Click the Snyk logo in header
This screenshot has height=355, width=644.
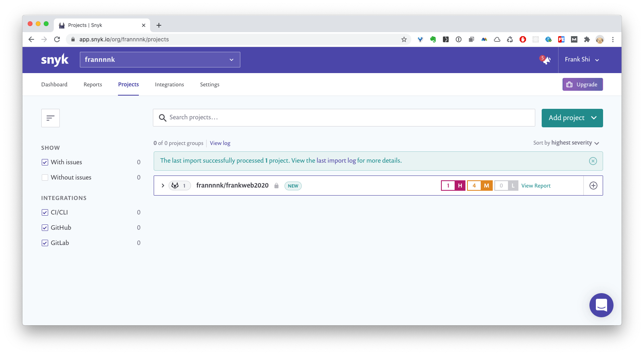coord(55,60)
